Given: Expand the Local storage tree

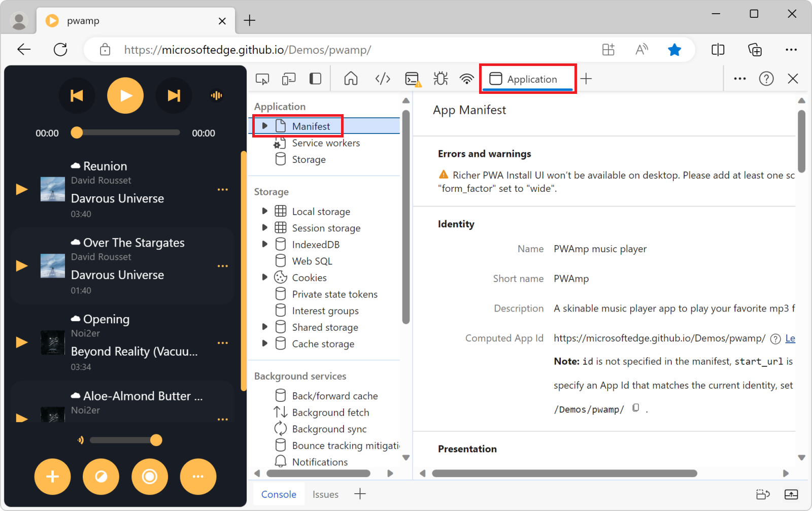Looking at the screenshot, I should click(x=264, y=211).
